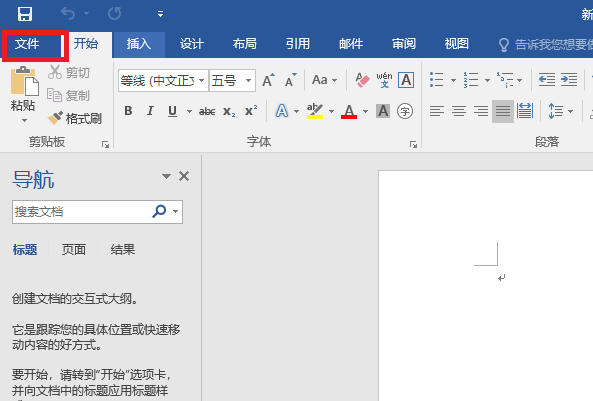Open Customize Quick Access Toolbar dropdown

coord(160,14)
